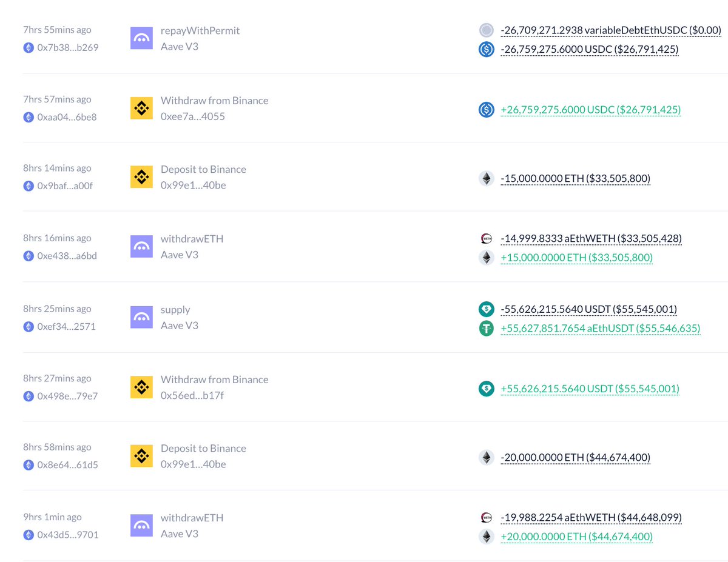Viewport: 728px width, 562px height.
Task: Click variableDebtEthUSDC token icon
Action: 486,30
